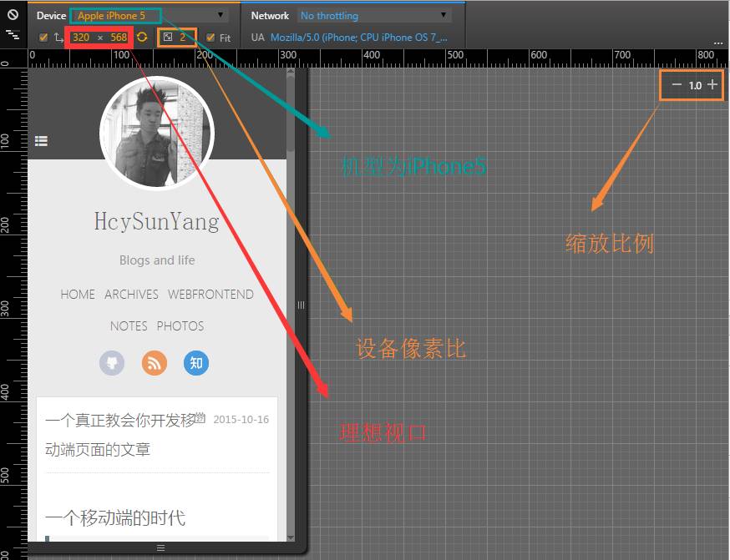Open the more options ellipsis menu
Screen dimensions: 730x560
717,43
